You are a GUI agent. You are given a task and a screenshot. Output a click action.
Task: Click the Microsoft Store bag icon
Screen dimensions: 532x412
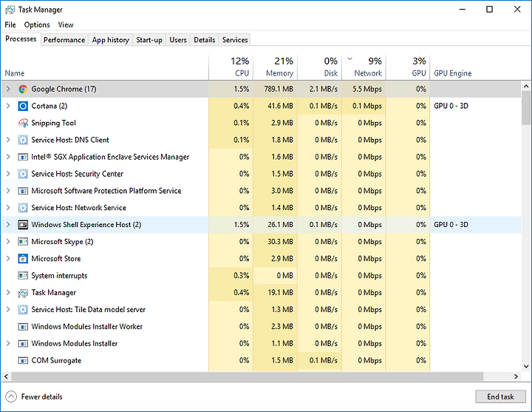pos(23,258)
